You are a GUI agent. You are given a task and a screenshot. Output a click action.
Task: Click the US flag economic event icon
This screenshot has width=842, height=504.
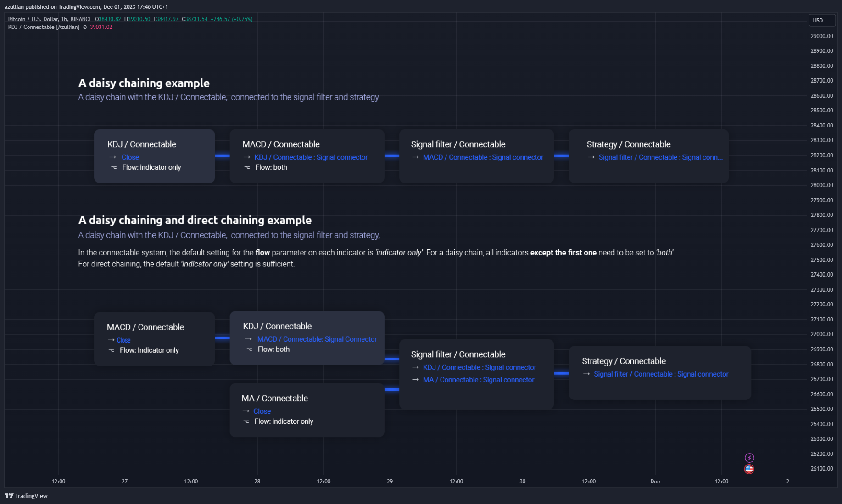[749, 469]
